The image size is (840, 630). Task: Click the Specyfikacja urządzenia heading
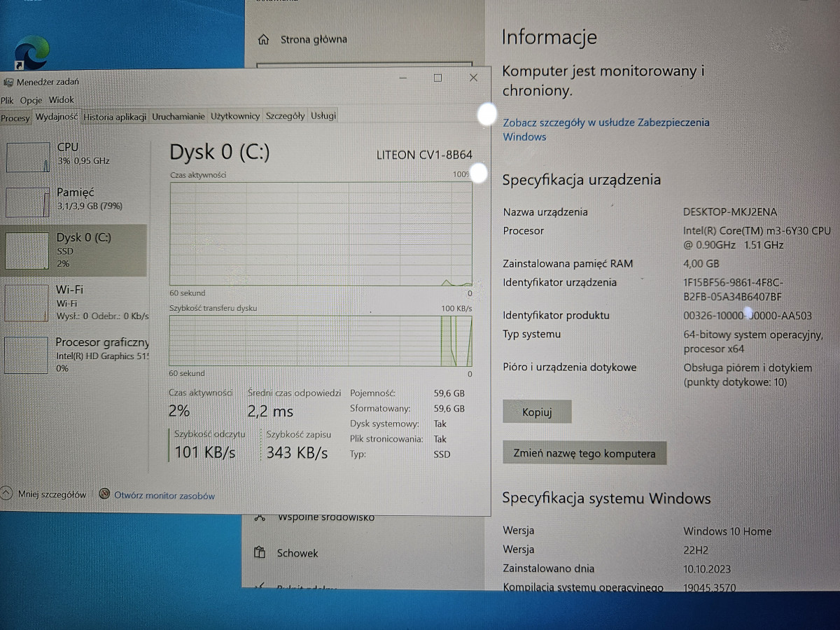(582, 180)
